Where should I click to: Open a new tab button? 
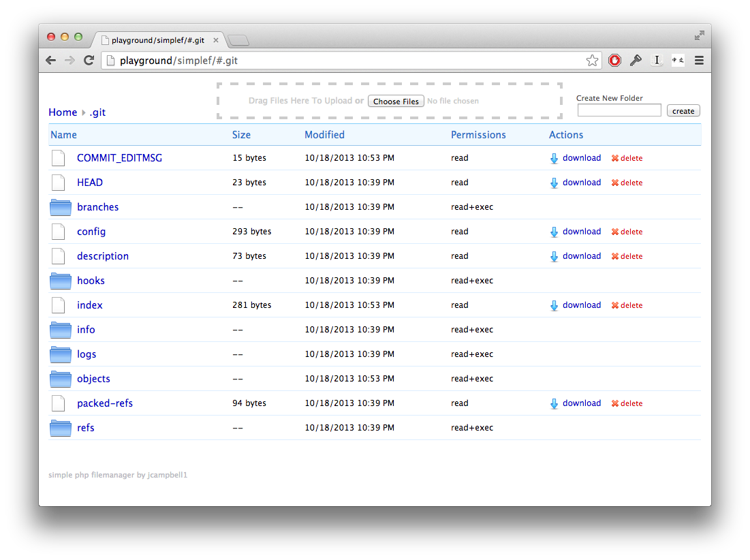click(238, 41)
